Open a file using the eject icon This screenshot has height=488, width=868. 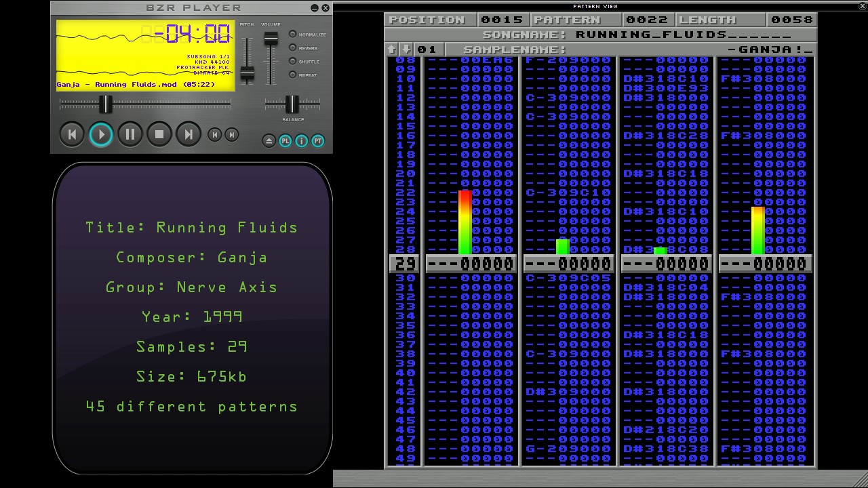click(269, 141)
